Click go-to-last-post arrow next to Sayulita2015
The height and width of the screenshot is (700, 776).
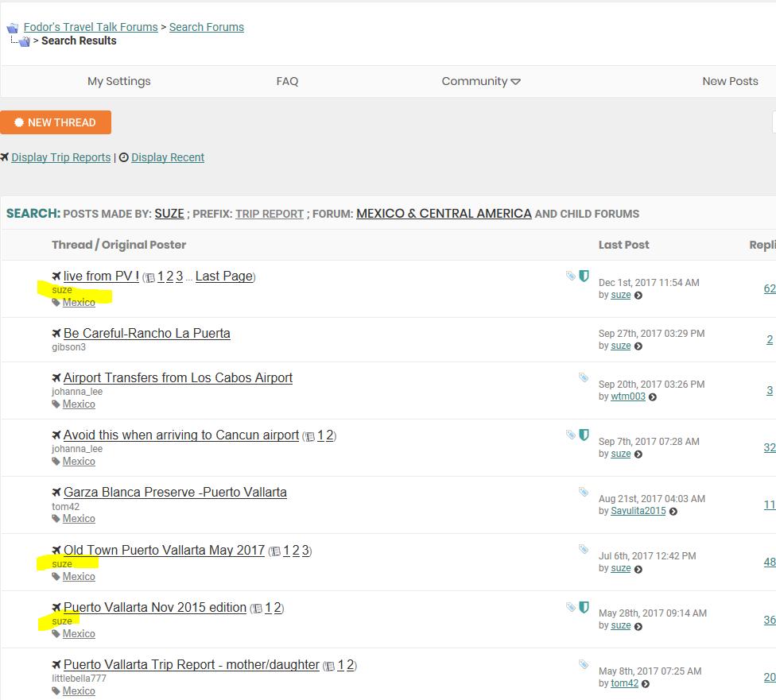click(x=673, y=511)
